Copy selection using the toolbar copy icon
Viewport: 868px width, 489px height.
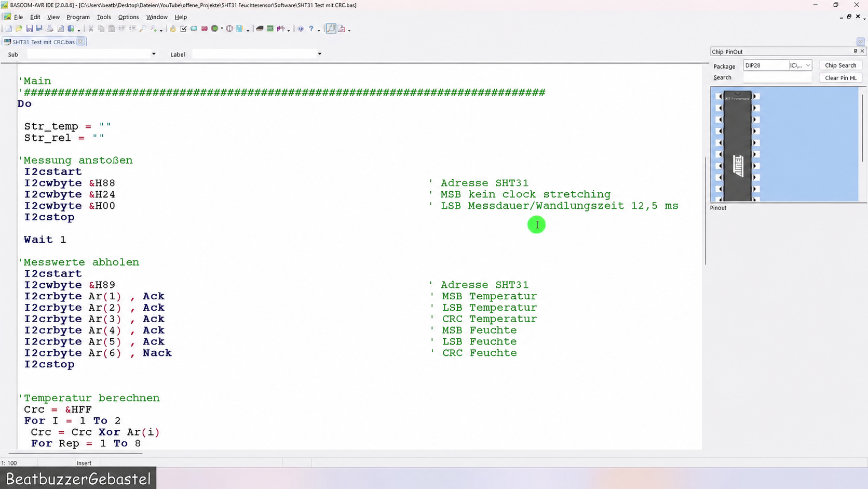(101, 29)
